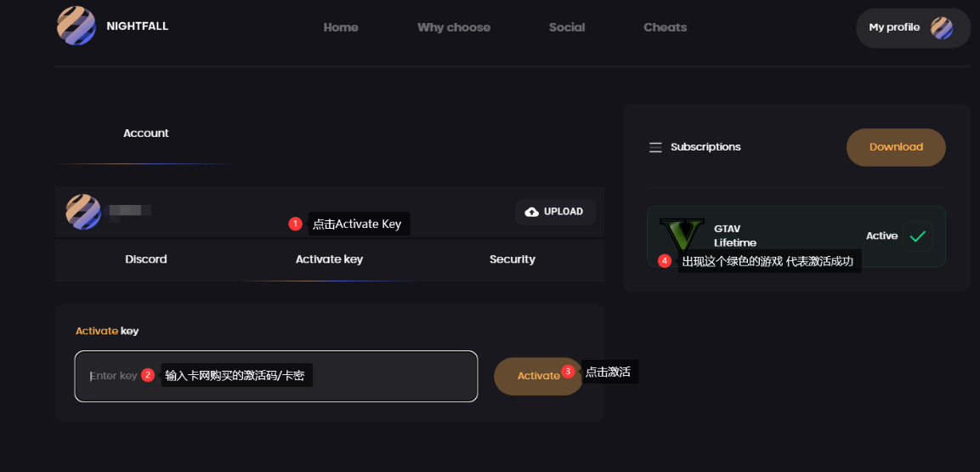Open the Cheats navigation item

[x=665, y=27]
